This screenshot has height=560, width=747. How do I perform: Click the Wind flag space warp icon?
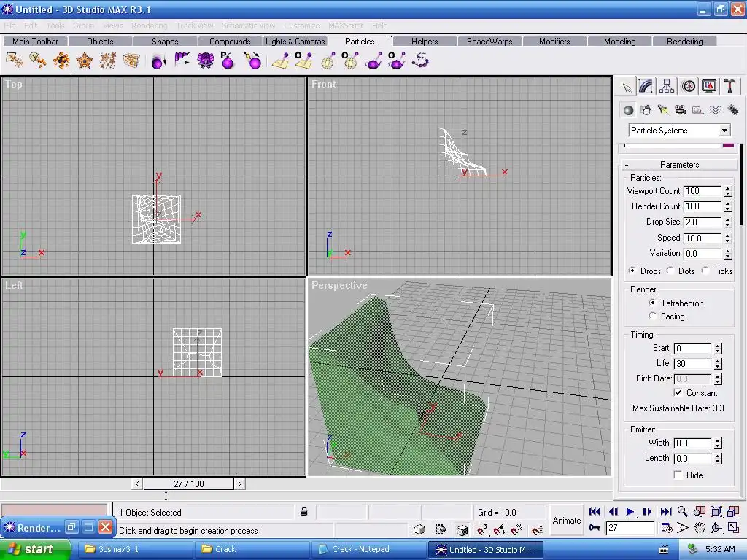[x=182, y=61]
